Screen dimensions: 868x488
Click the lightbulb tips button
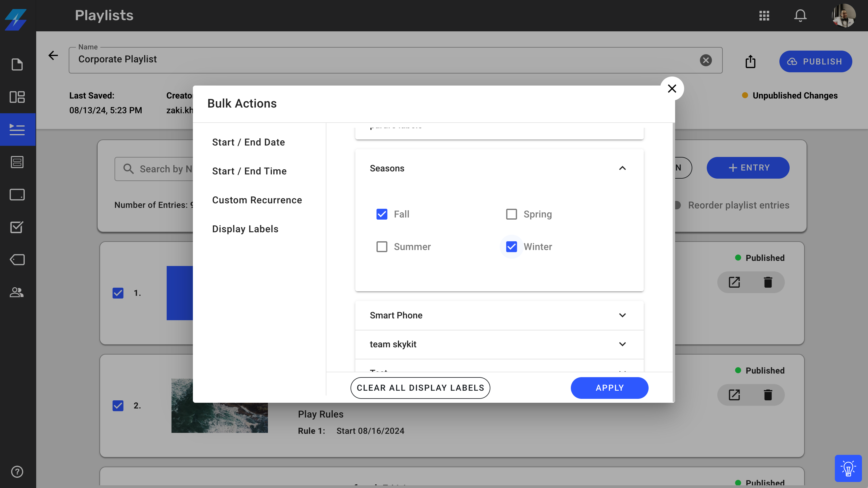(848, 468)
